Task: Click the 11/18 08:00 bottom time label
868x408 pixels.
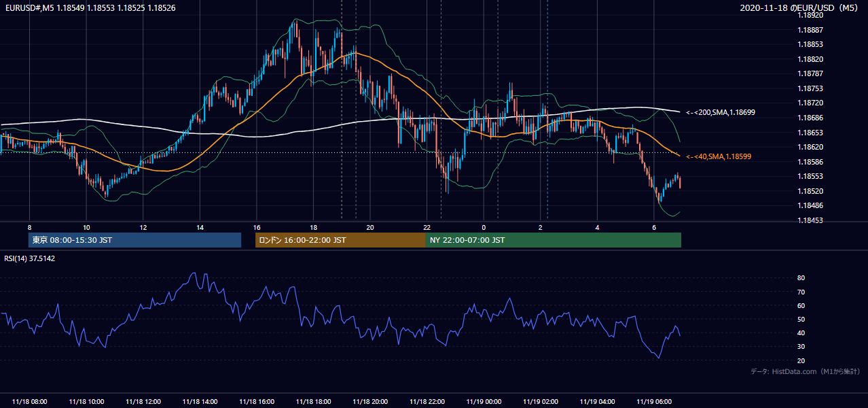Action: click(29, 402)
